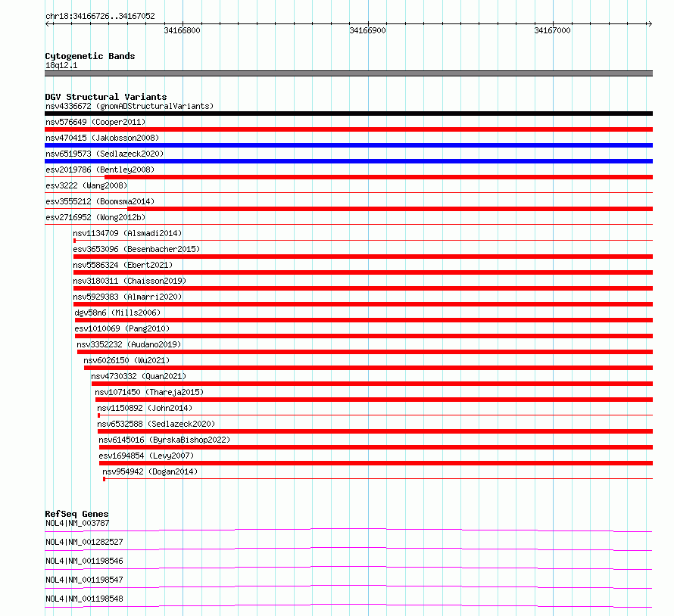
Task: Open variant nsv470415 (Jakobsson2008)
Action: click(x=102, y=138)
